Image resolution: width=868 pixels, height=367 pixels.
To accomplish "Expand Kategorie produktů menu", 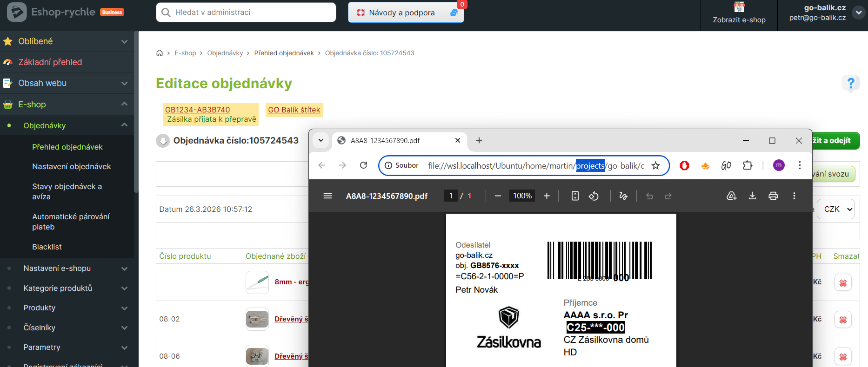I will (x=124, y=288).
